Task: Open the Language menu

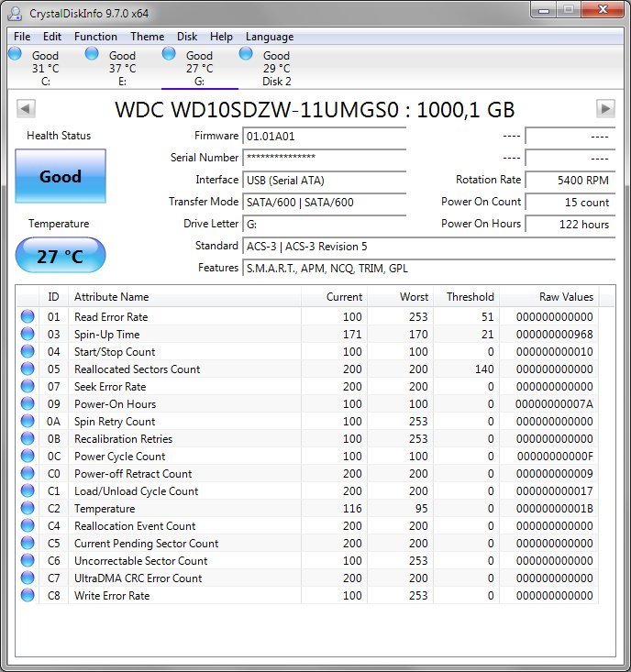Action: click(270, 37)
